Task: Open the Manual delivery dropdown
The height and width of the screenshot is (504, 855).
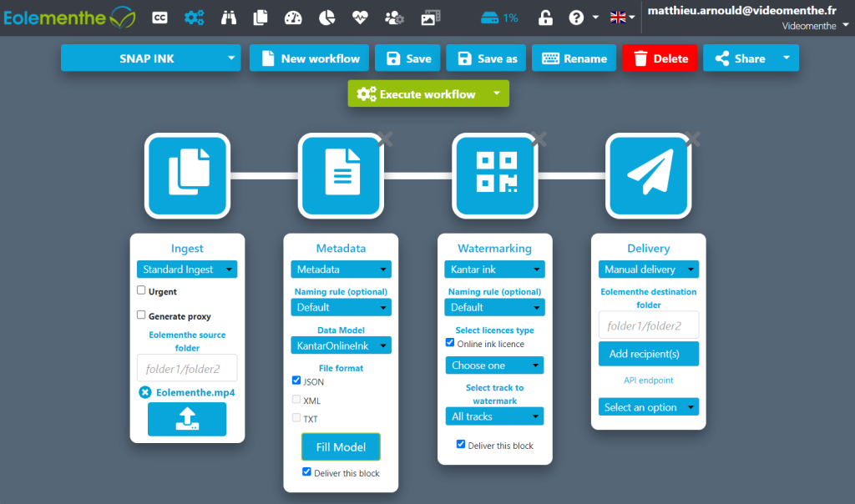Action: 648,270
